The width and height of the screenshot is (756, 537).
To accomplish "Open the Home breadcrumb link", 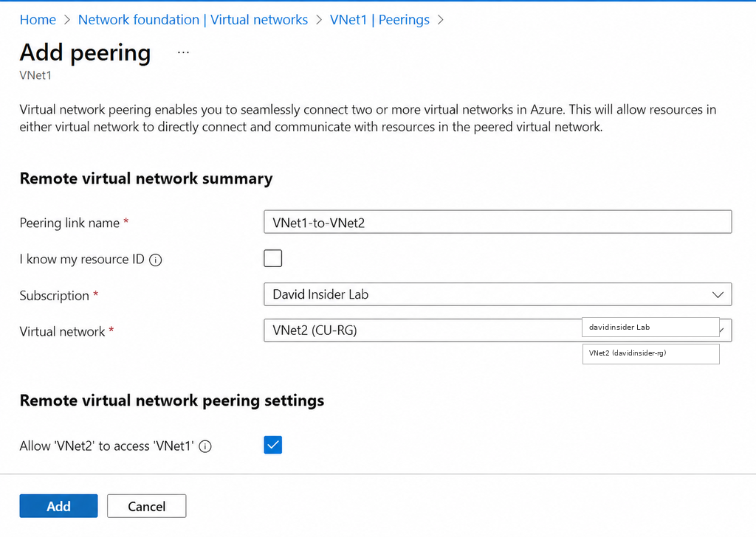I will pos(38,20).
